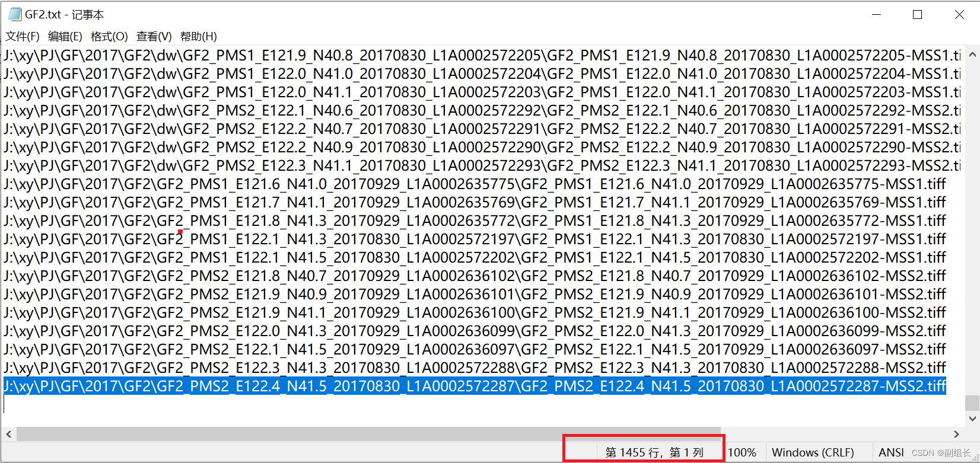The image size is (980, 463).
Task: Click the line containing L1A0002636099-MSS2.tiff
Action: 475,331
